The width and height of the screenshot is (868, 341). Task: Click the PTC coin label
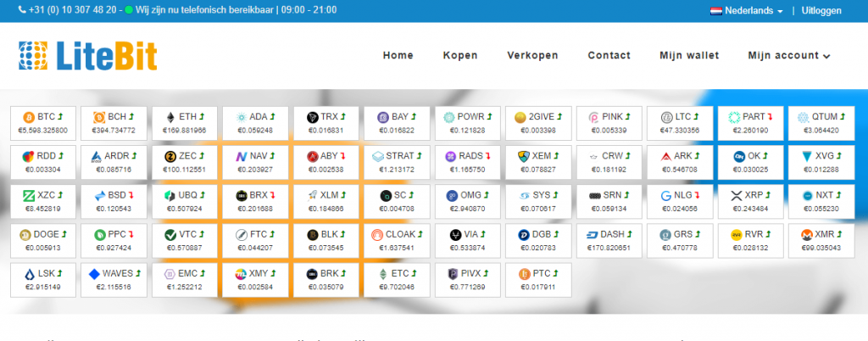[542, 273]
